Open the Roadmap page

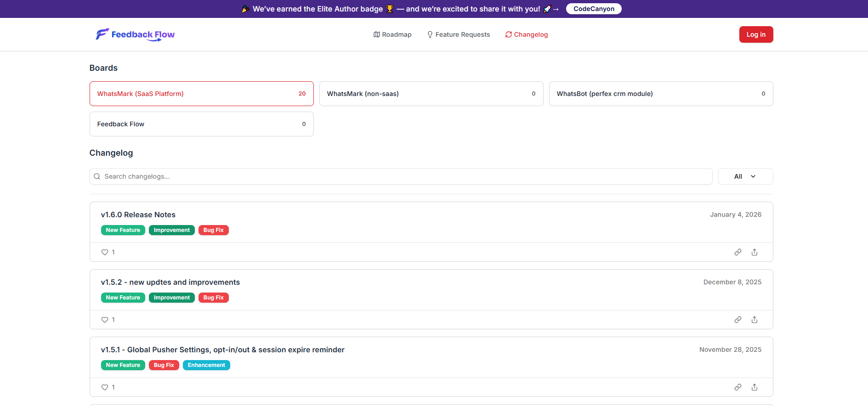(392, 34)
